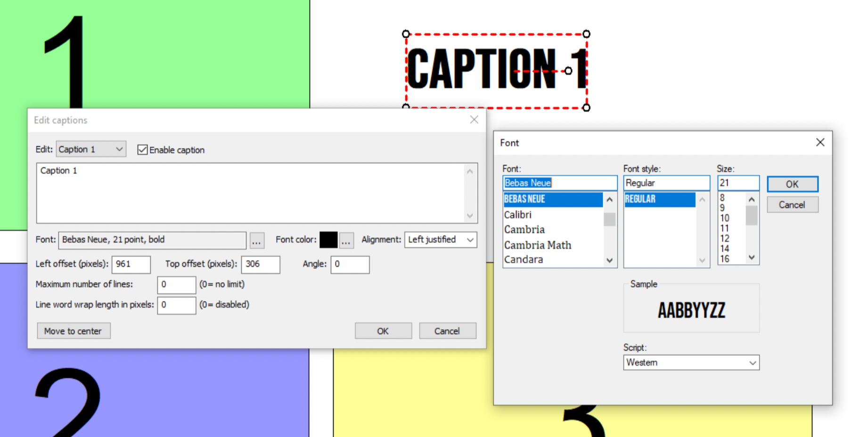Click the font list scrollbar thumb
868x437 pixels.
coord(610,219)
